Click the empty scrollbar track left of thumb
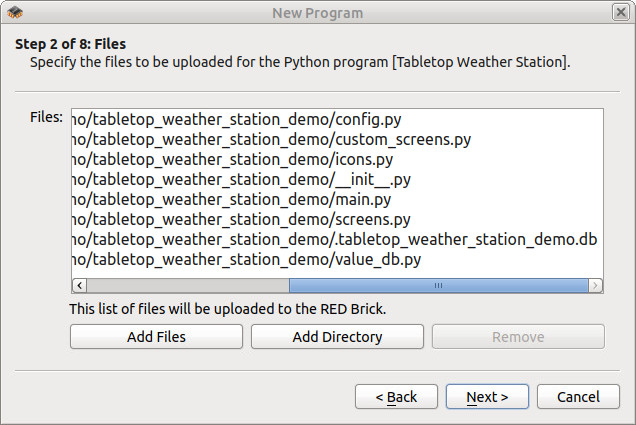The image size is (636, 425). (x=188, y=285)
